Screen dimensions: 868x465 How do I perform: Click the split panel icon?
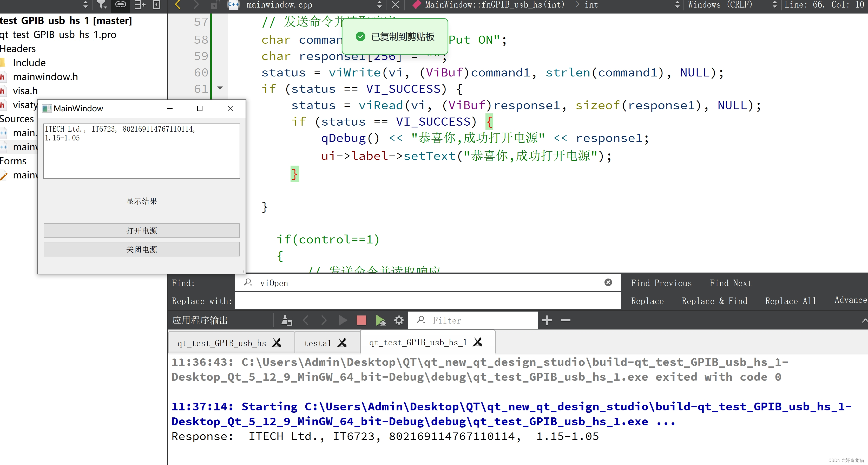tap(140, 5)
